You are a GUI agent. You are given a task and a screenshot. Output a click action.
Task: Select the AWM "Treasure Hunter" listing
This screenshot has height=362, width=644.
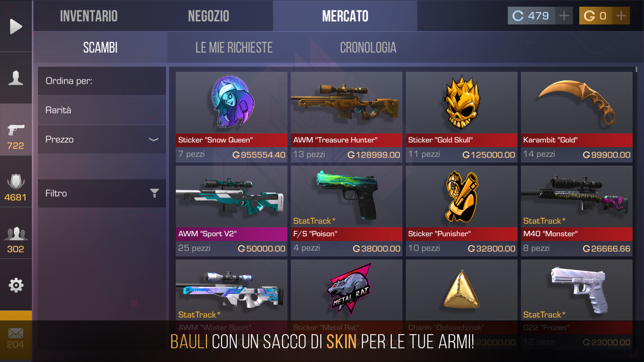[346, 117]
